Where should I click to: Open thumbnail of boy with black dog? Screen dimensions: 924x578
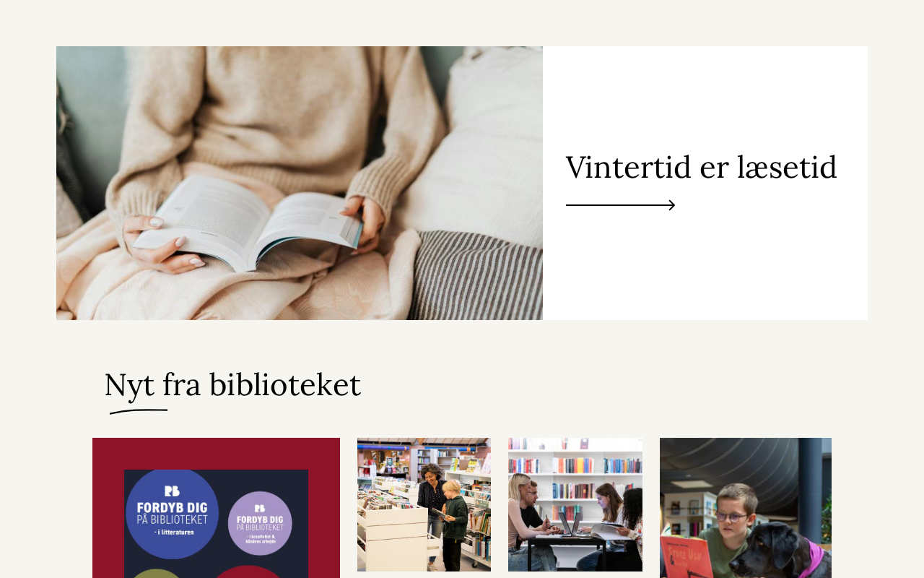[746, 508]
